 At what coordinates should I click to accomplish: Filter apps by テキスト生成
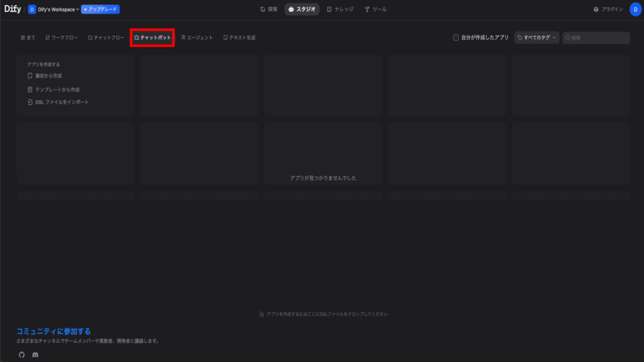click(x=239, y=38)
